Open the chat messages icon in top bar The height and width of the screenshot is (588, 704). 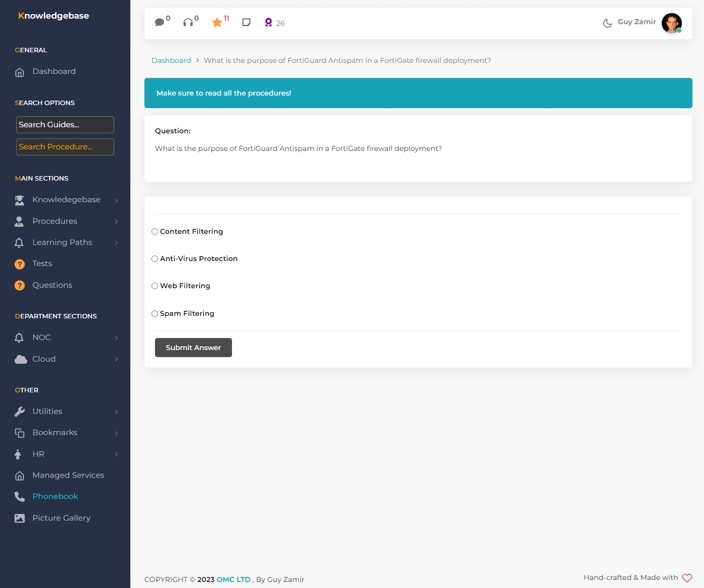pyautogui.click(x=160, y=22)
